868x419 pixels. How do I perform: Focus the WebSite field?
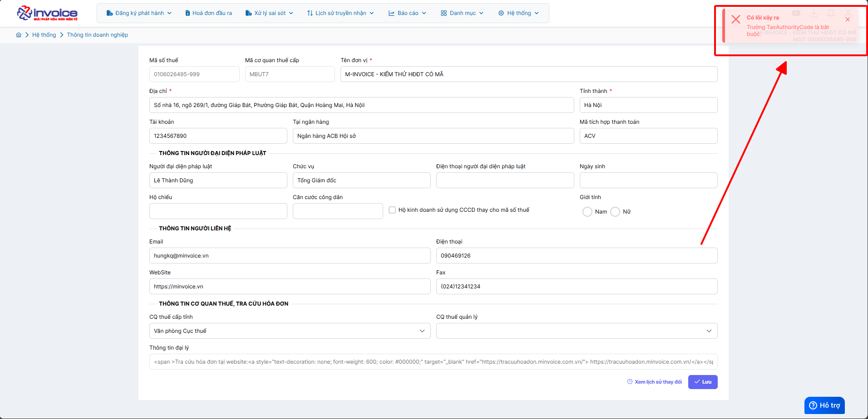(290, 287)
